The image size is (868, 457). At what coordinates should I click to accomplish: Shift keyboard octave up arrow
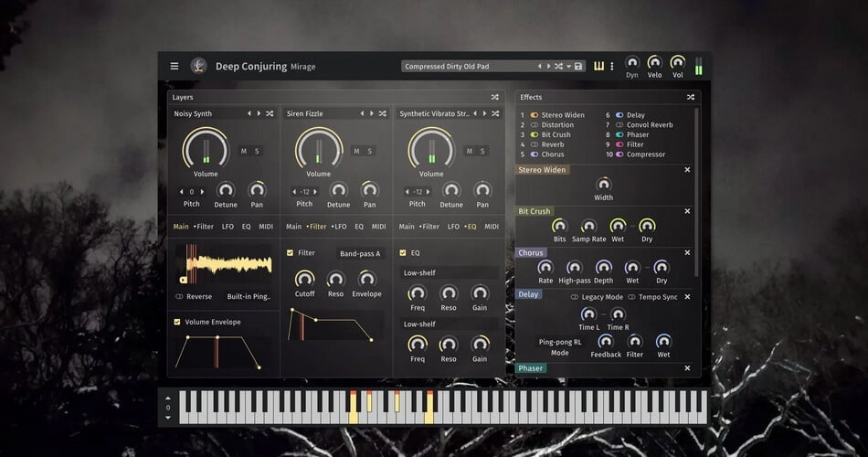click(168, 398)
